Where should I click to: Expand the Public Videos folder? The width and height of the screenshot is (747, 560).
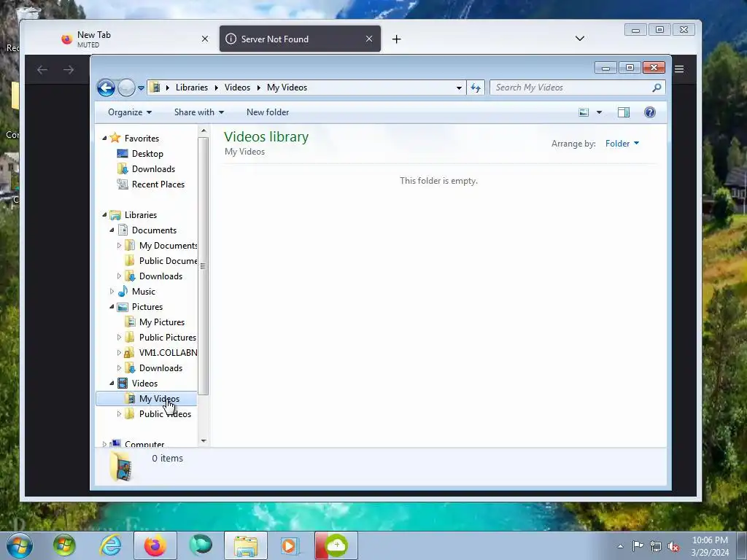tap(119, 414)
